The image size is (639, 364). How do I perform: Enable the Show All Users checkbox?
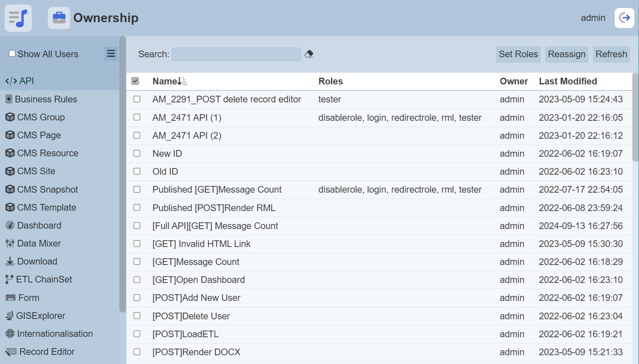pyautogui.click(x=13, y=53)
